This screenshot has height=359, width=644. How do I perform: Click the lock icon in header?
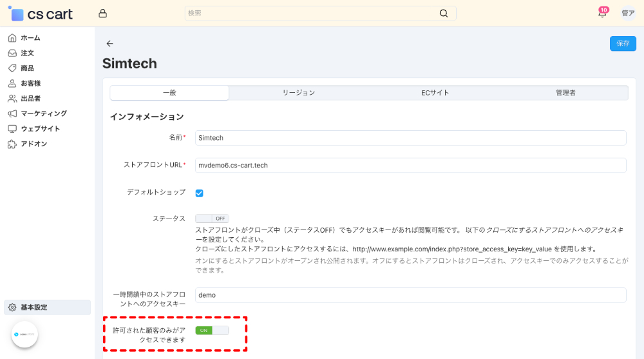(103, 14)
